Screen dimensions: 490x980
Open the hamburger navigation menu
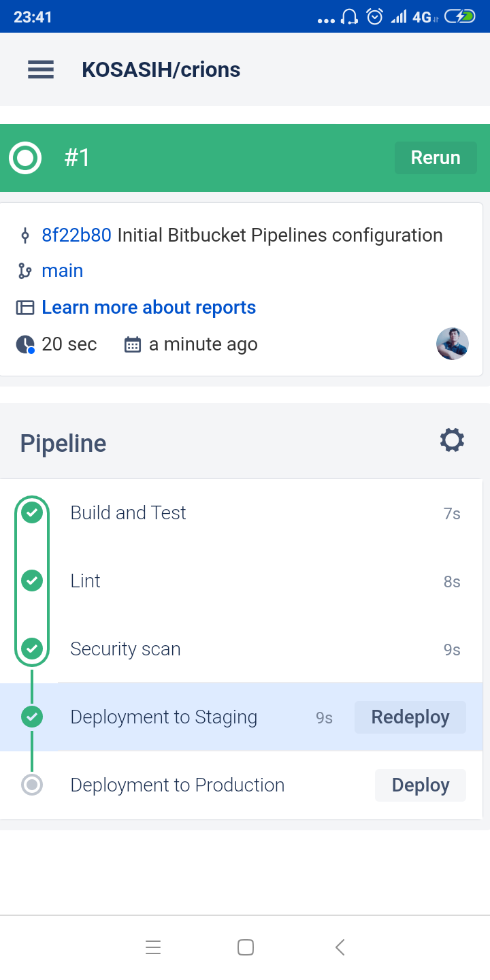click(x=41, y=69)
